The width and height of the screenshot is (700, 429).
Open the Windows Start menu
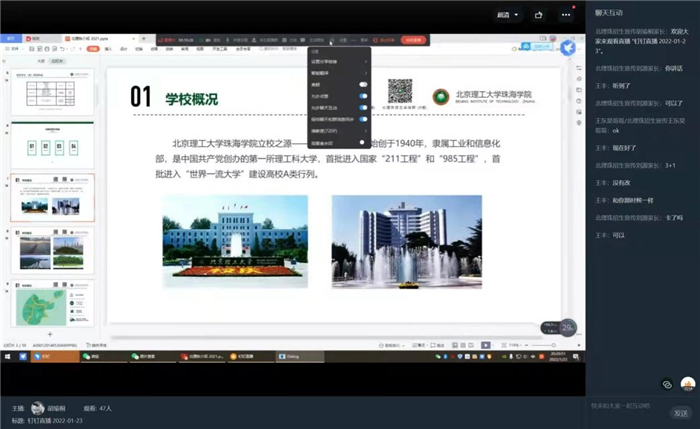[8, 356]
